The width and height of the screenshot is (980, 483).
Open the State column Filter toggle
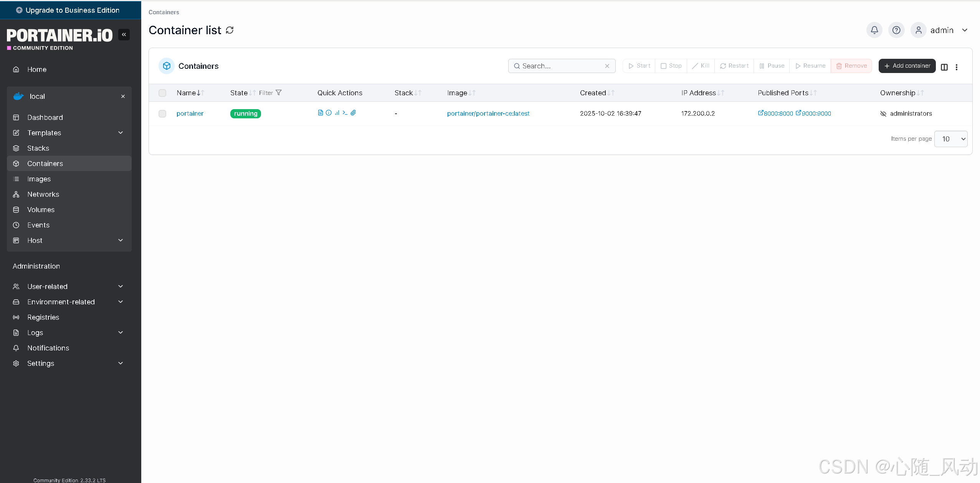[270, 93]
